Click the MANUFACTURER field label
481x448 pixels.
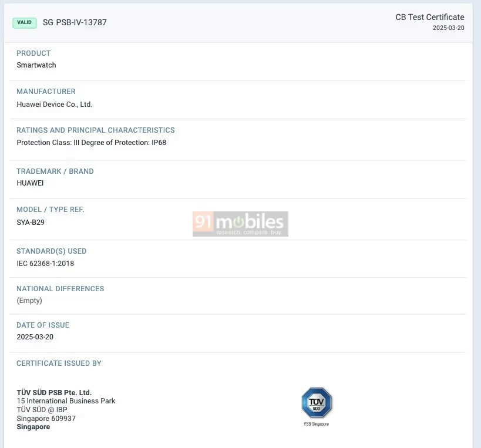[x=46, y=92]
